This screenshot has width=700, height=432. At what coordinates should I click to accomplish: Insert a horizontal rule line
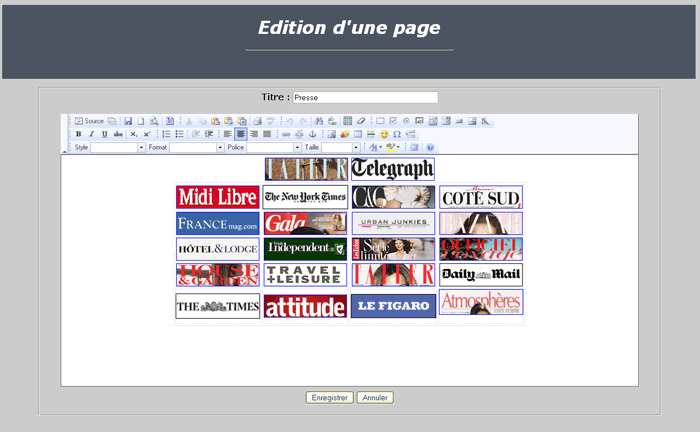click(371, 134)
